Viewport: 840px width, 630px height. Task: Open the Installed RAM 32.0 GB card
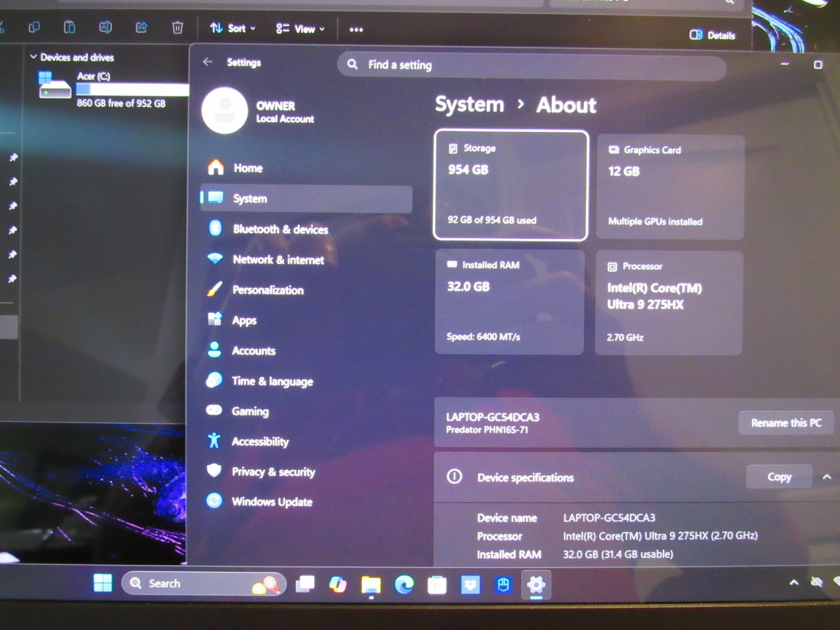coord(509,302)
